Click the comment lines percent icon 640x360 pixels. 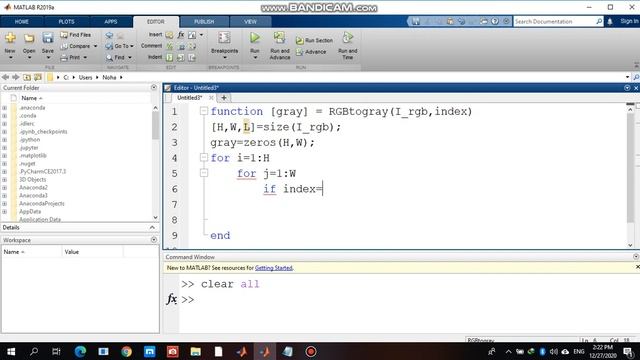[x=169, y=46]
